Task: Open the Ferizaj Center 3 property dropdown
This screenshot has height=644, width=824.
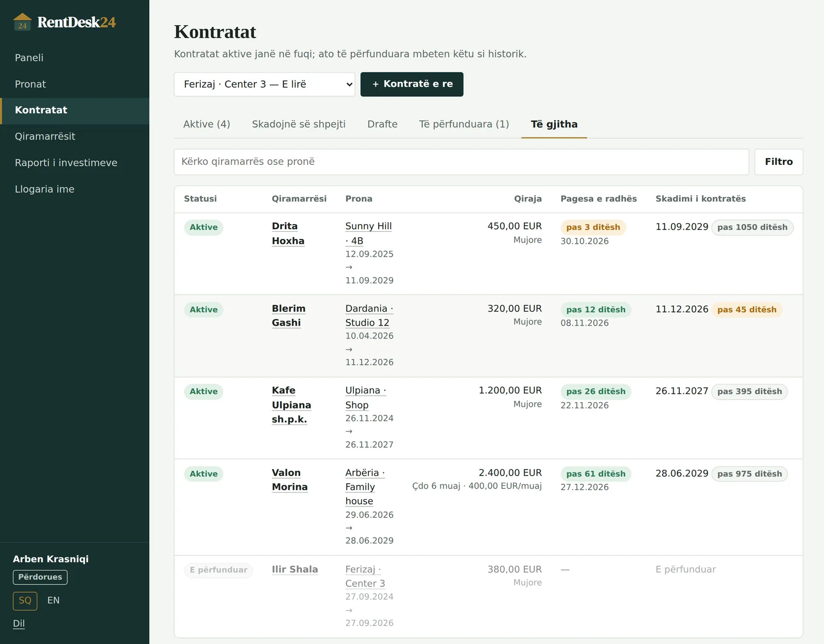Action: (265, 84)
